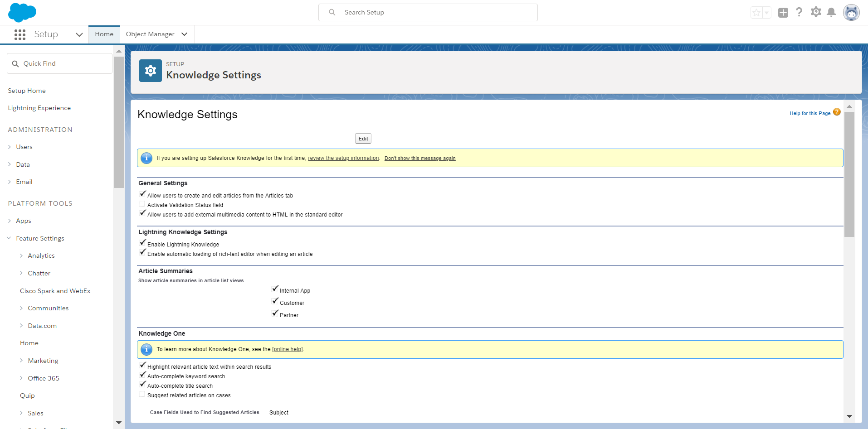
Task: Open the review the setup information link
Action: coord(343,158)
